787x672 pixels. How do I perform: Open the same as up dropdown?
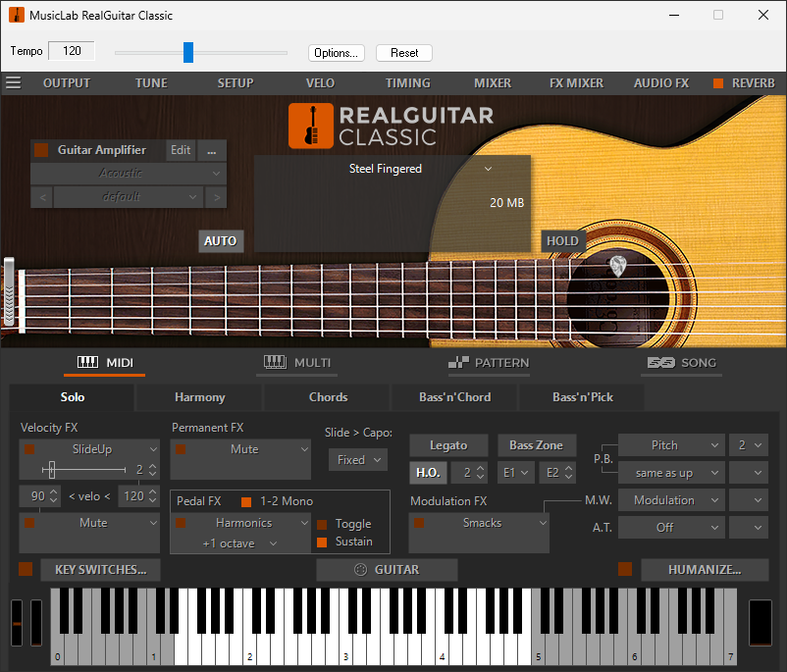[671, 473]
